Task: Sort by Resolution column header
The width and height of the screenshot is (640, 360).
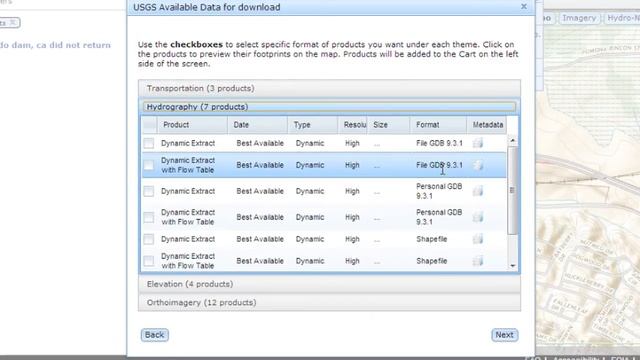Action: pos(353,125)
